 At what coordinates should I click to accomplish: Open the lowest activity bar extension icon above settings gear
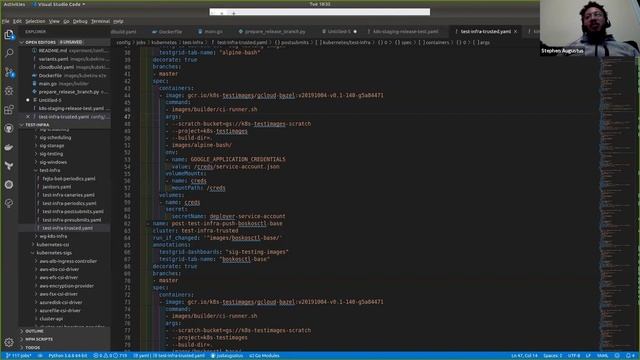tap(9, 203)
